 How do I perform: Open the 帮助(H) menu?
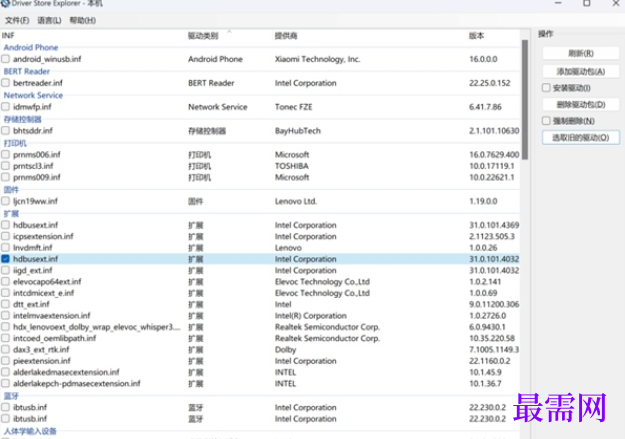[x=83, y=20]
